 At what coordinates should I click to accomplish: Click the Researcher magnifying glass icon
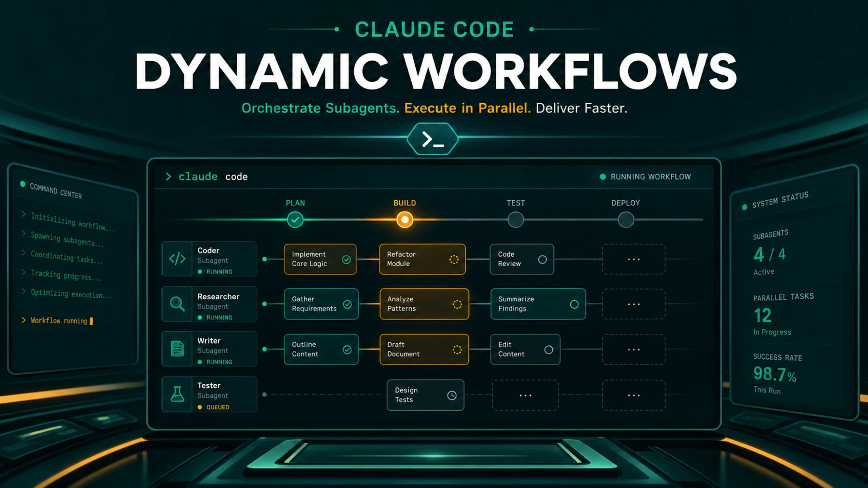click(x=177, y=304)
